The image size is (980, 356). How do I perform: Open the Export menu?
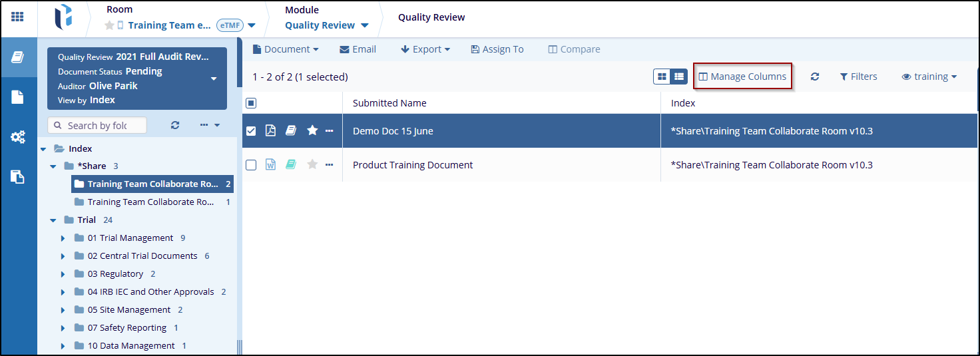(425, 49)
